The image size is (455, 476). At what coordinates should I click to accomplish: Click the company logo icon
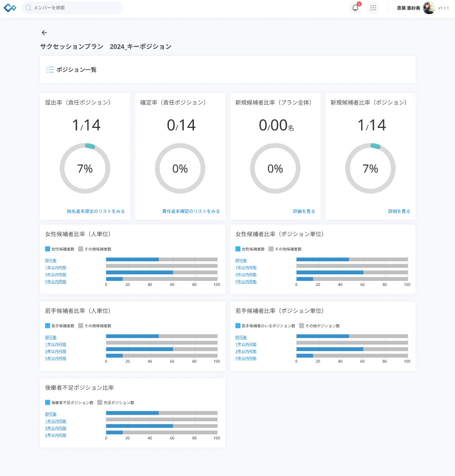(x=10, y=8)
